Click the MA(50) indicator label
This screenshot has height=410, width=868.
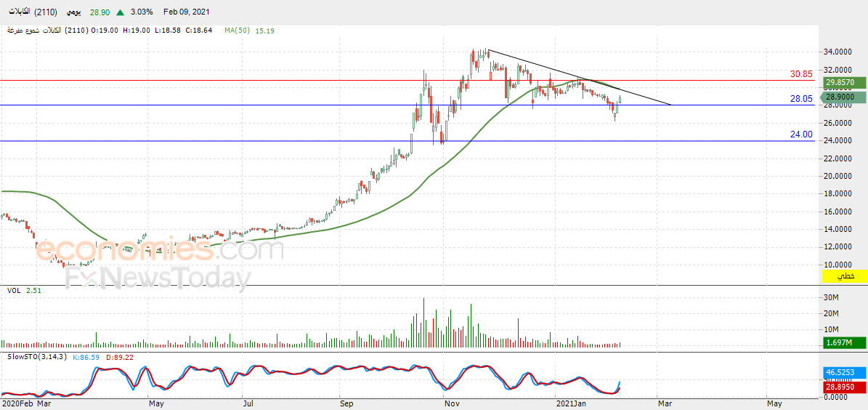pos(236,31)
